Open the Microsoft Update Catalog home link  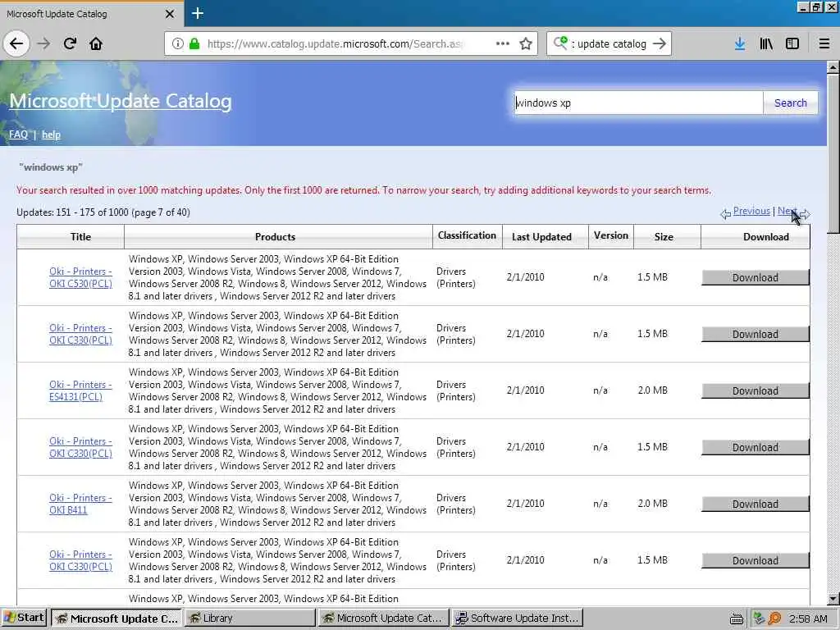(121, 101)
